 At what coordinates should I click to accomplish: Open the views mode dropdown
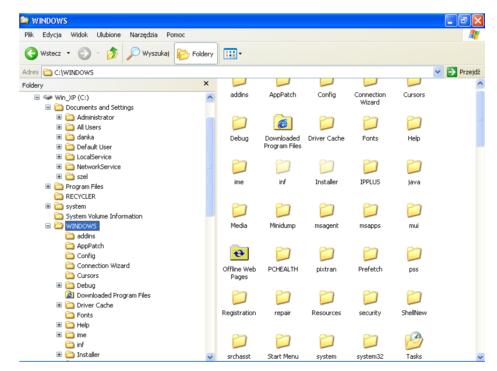[x=232, y=54]
